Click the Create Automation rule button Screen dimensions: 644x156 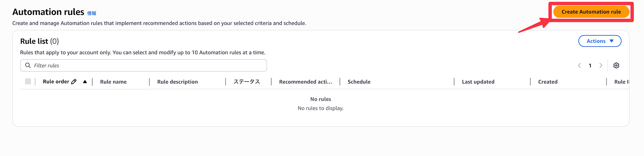[x=591, y=12]
